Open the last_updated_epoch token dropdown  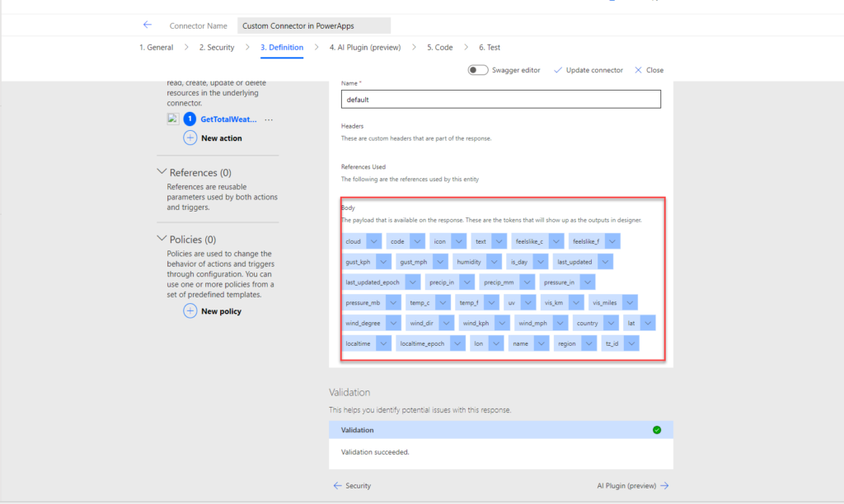412,282
